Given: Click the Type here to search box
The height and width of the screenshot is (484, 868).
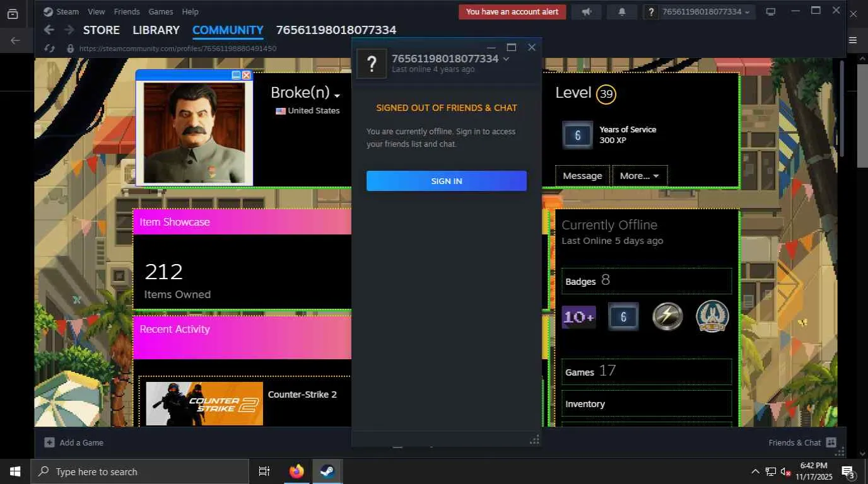Looking at the screenshot, I should (x=139, y=471).
